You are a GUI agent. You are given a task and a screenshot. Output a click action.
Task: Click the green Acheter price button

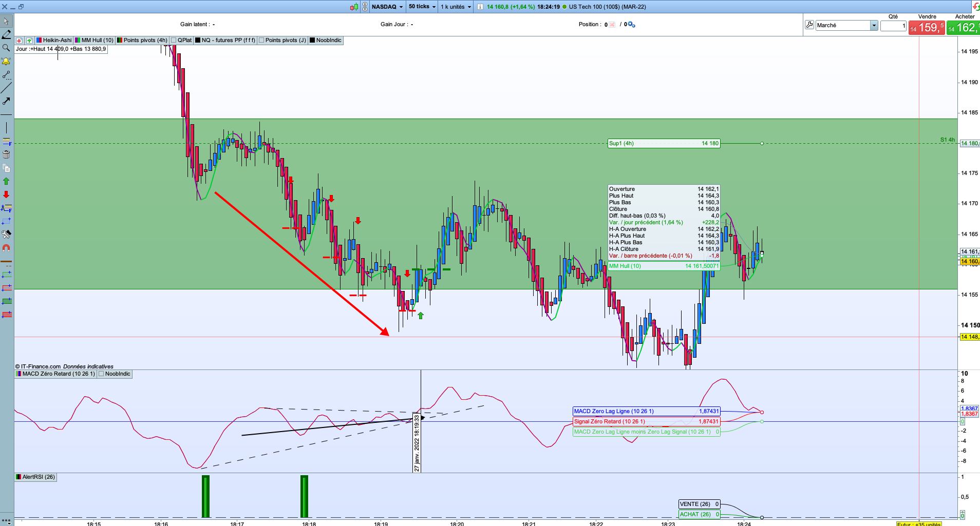coord(963,28)
